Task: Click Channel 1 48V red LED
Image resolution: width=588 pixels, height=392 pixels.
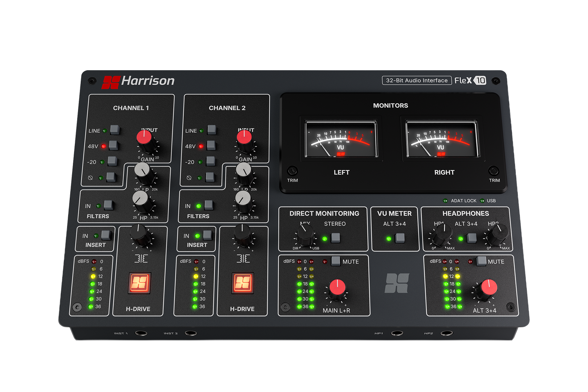Action: [x=103, y=146]
